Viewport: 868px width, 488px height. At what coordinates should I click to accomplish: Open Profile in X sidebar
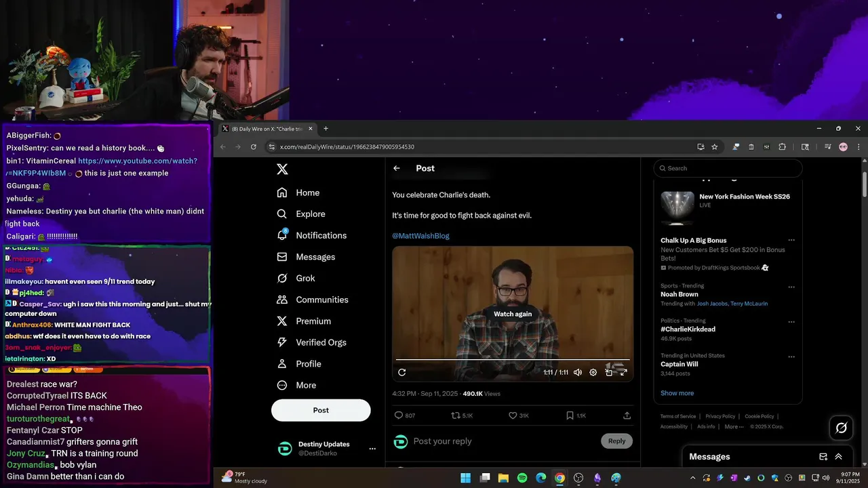click(299, 364)
